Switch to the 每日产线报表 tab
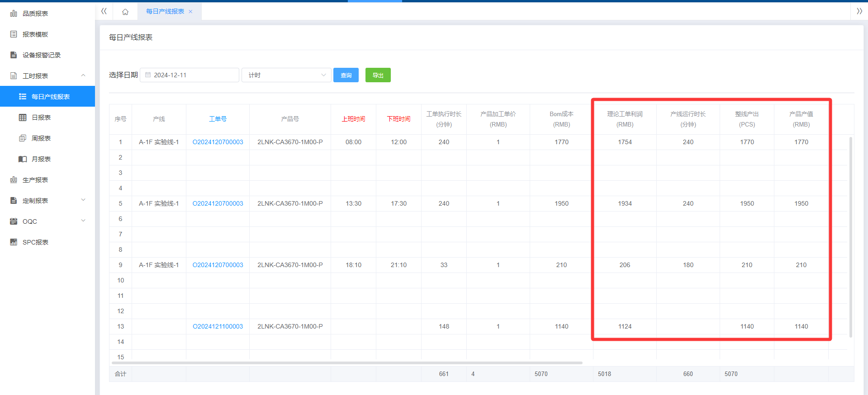 pyautogui.click(x=165, y=12)
